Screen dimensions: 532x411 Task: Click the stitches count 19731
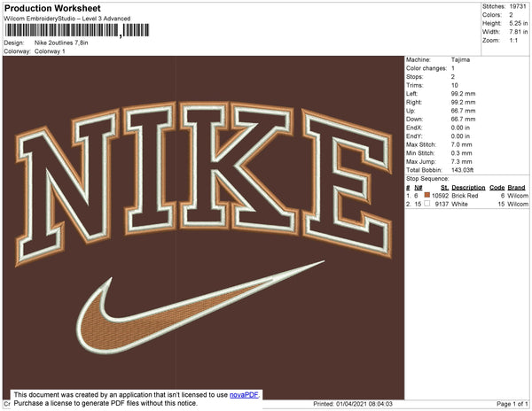coord(518,6)
